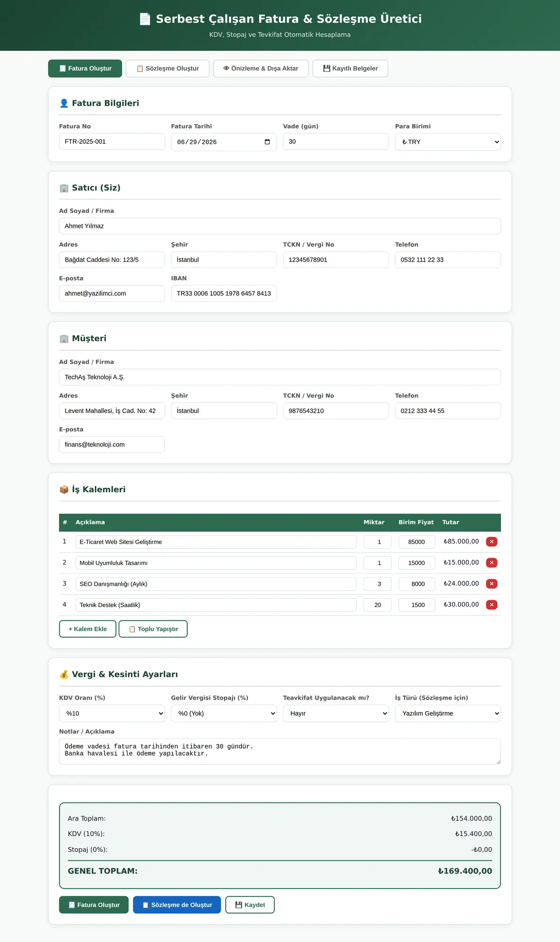Switch to the Sözleşme Oluştur tab
The width and height of the screenshot is (560, 942).
pyautogui.click(x=168, y=69)
